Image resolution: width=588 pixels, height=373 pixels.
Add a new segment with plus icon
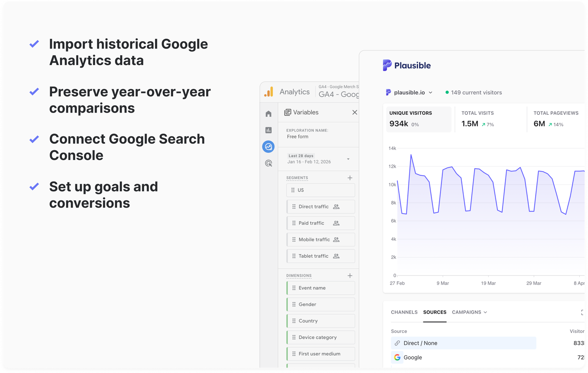point(350,178)
